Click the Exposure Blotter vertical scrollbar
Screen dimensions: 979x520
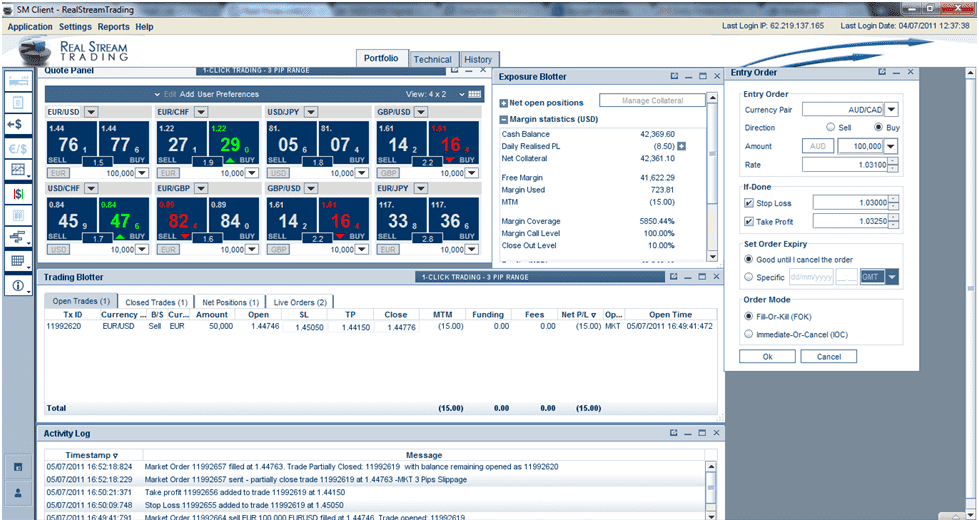point(711,180)
